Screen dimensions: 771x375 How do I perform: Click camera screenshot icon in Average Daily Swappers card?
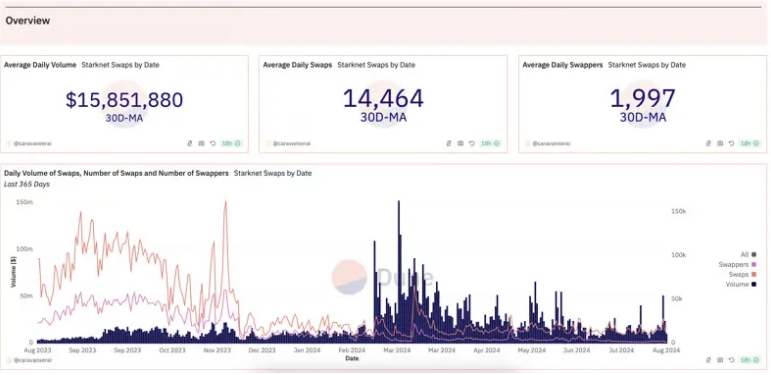pos(720,144)
